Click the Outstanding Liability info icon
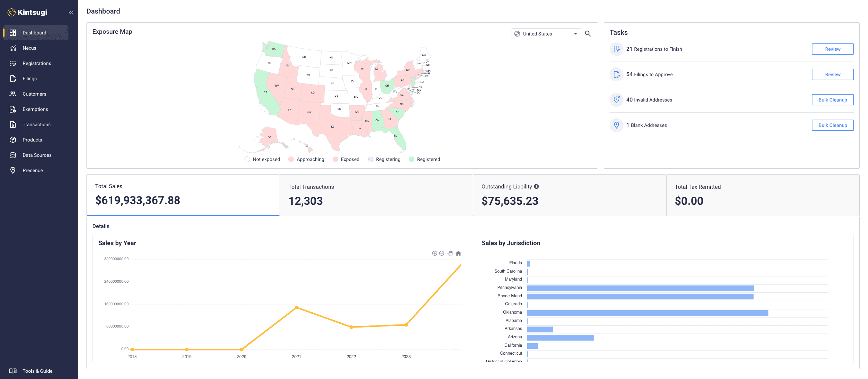 pyautogui.click(x=537, y=187)
